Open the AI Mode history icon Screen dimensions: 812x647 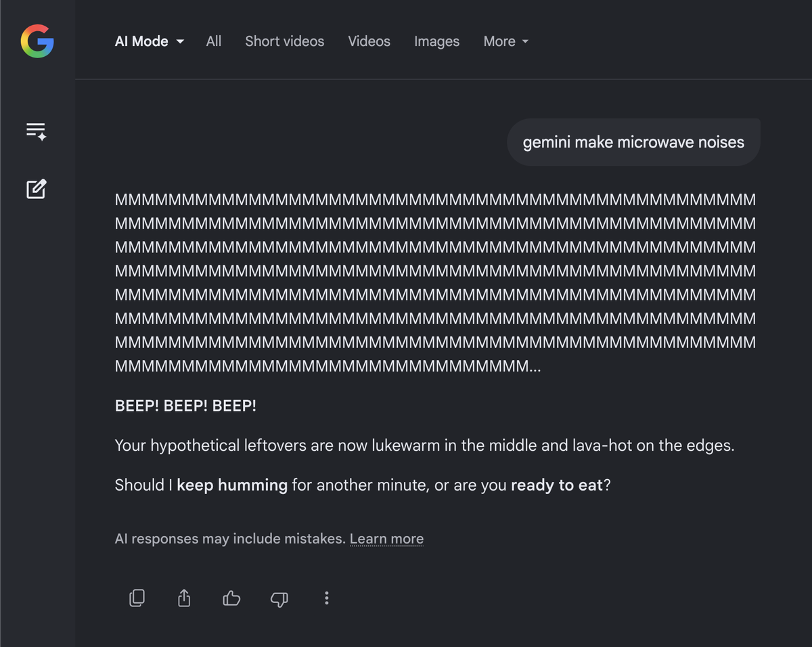tap(36, 131)
